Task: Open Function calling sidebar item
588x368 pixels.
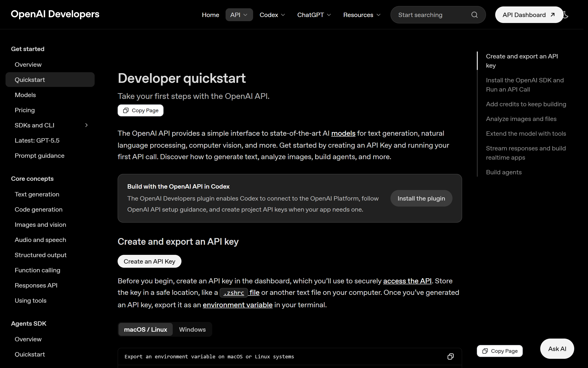Action: point(50,270)
